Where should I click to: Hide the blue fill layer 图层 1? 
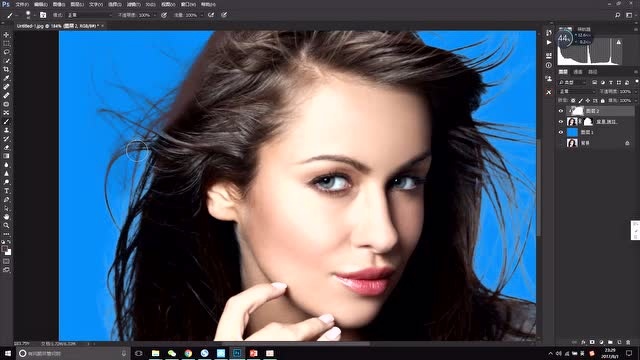pyautogui.click(x=561, y=132)
